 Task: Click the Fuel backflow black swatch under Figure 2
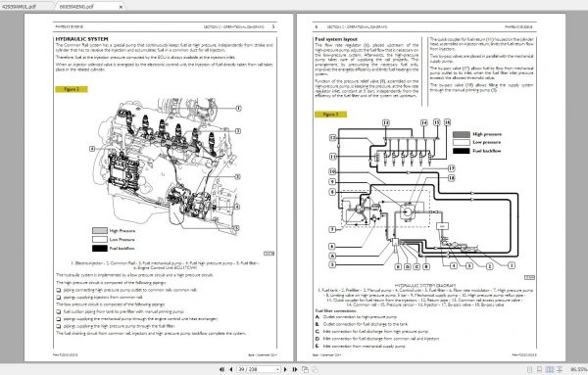coord(100,248)
